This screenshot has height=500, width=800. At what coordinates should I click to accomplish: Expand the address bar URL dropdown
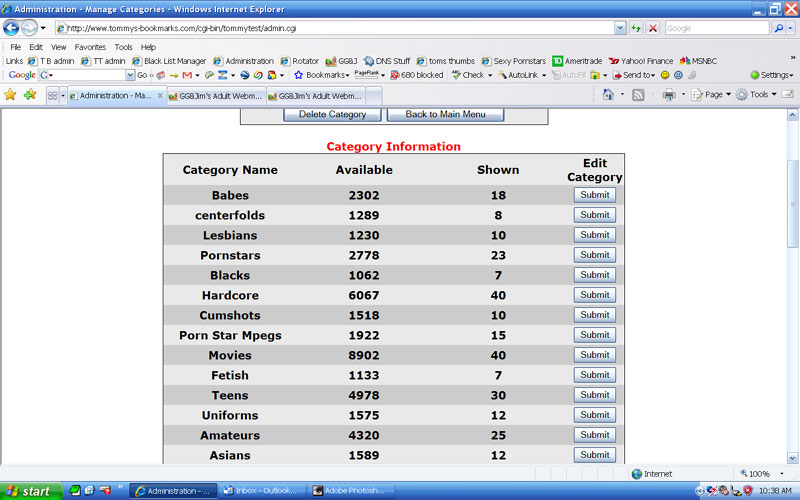pos(620,28)
